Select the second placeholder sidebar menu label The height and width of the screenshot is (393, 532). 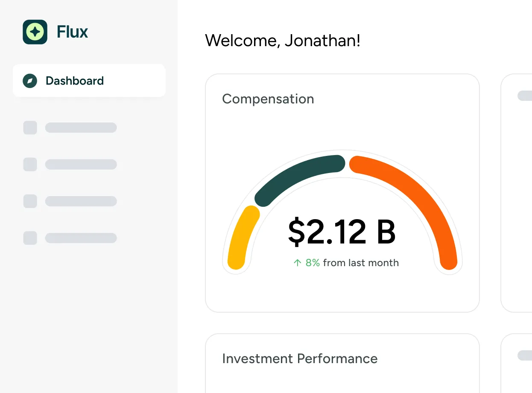click(x=81, y=164)
